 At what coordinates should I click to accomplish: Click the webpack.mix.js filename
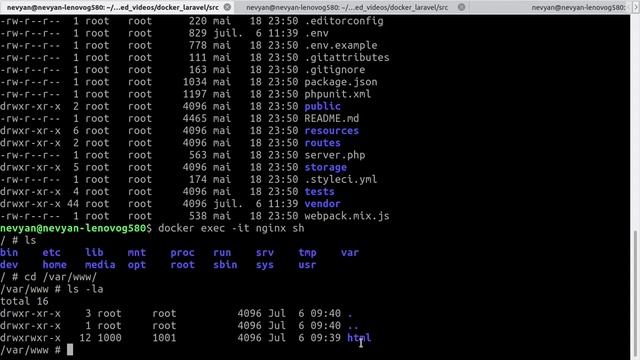click(x=347, y=216)
